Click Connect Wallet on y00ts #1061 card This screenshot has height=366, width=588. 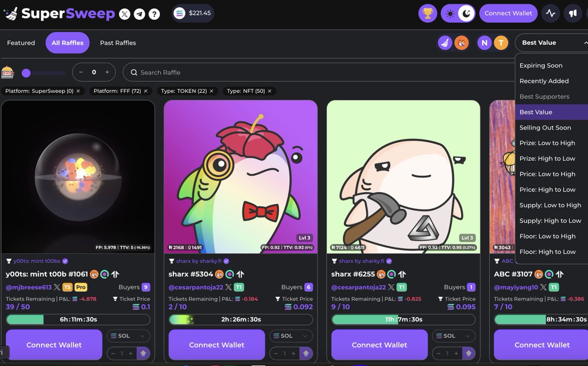[x=54, y=345]
